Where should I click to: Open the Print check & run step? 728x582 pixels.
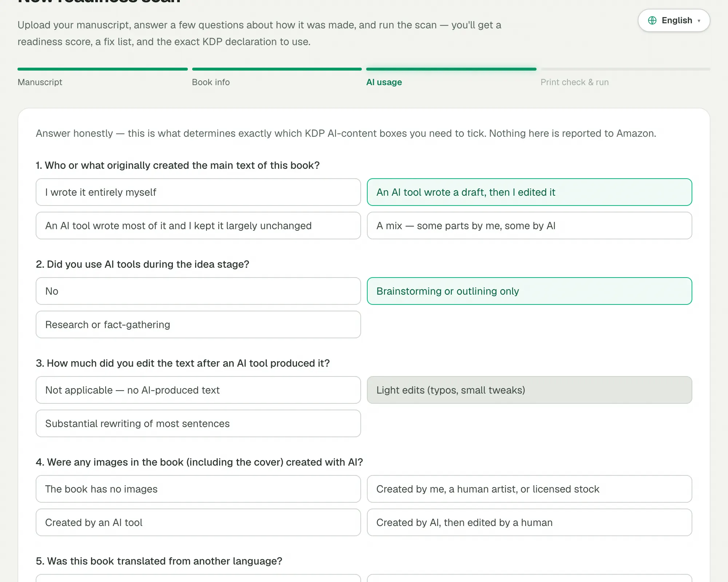574,82
